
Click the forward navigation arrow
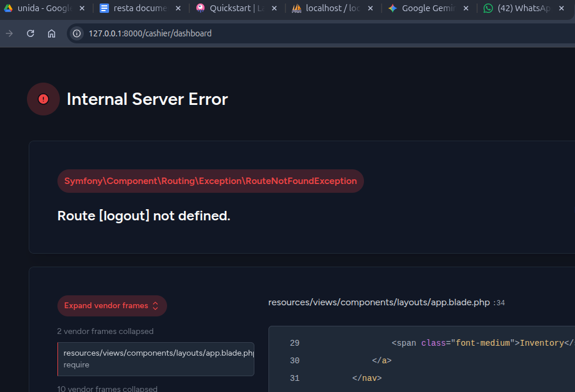pyautogui.click(x=9, y=33)
